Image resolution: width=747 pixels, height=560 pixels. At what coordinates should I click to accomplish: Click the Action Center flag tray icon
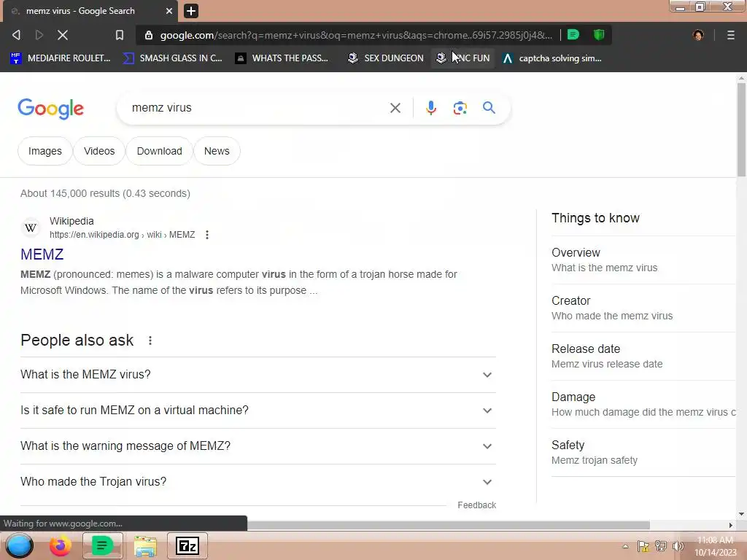click(x=643, y=546)
